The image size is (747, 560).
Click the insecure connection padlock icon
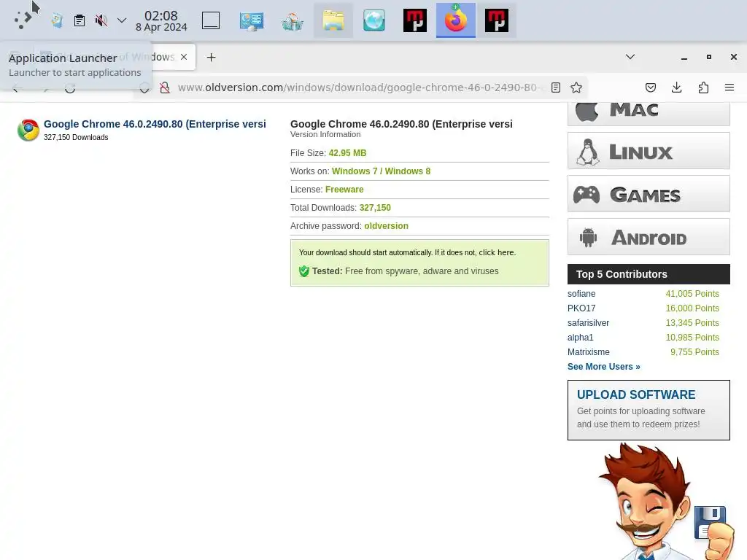(165, 87)
